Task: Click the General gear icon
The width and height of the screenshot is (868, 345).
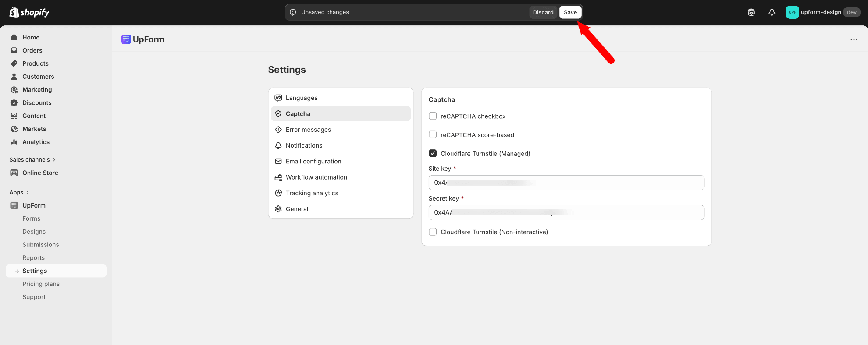Action: (x=278, y=209)
